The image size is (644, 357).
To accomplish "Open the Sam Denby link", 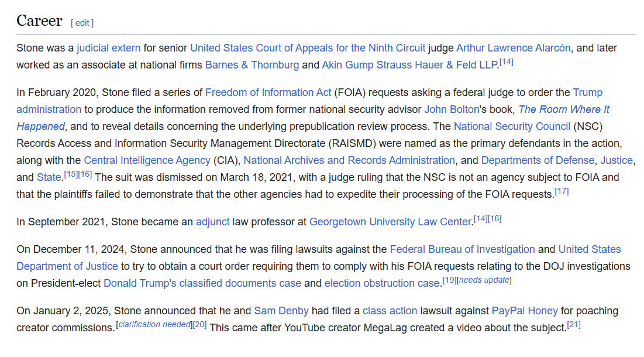I will [281, 311].
